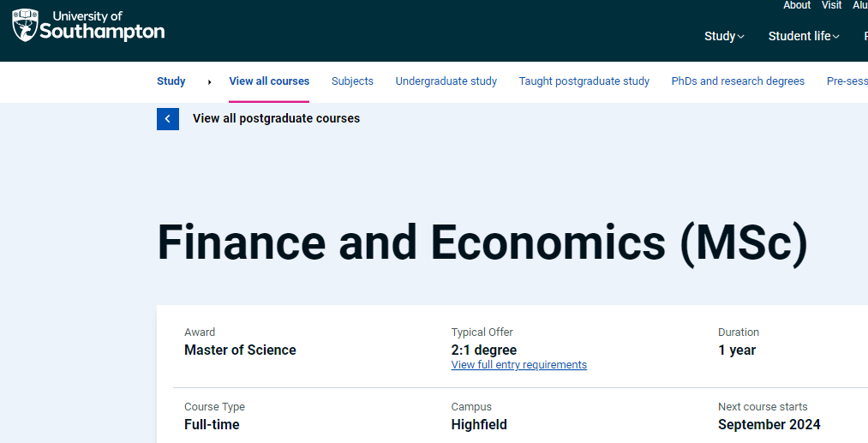Click the Pre-sessional menu item at right edge
Viewport: 868px width, 443px height.
[847, 81]
